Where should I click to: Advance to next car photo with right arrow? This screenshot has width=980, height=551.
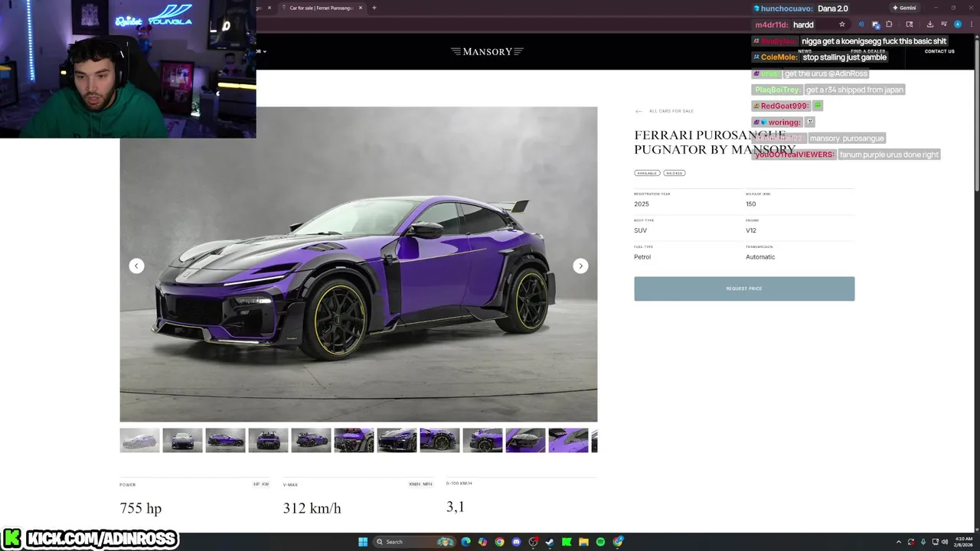point(580,266)
